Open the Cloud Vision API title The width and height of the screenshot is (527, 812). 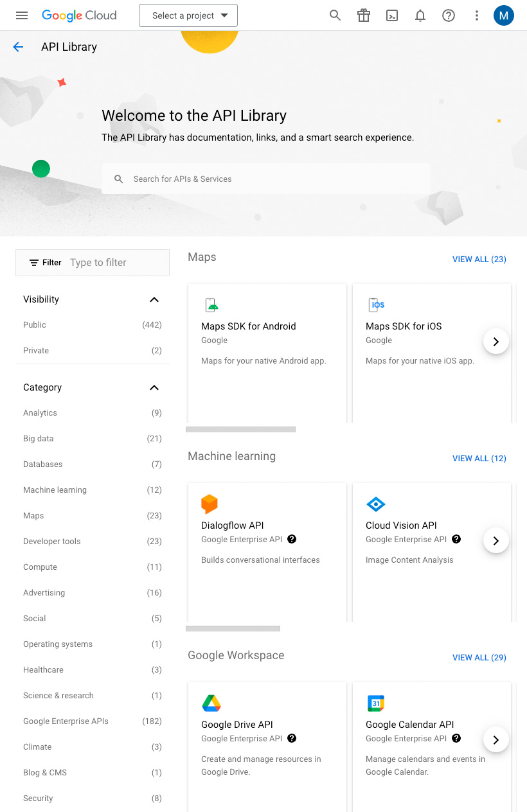point(401,525)
